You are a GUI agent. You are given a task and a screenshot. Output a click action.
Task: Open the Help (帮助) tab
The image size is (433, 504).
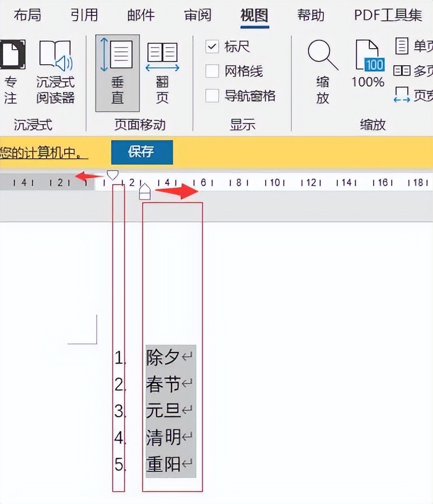(311, 15)
